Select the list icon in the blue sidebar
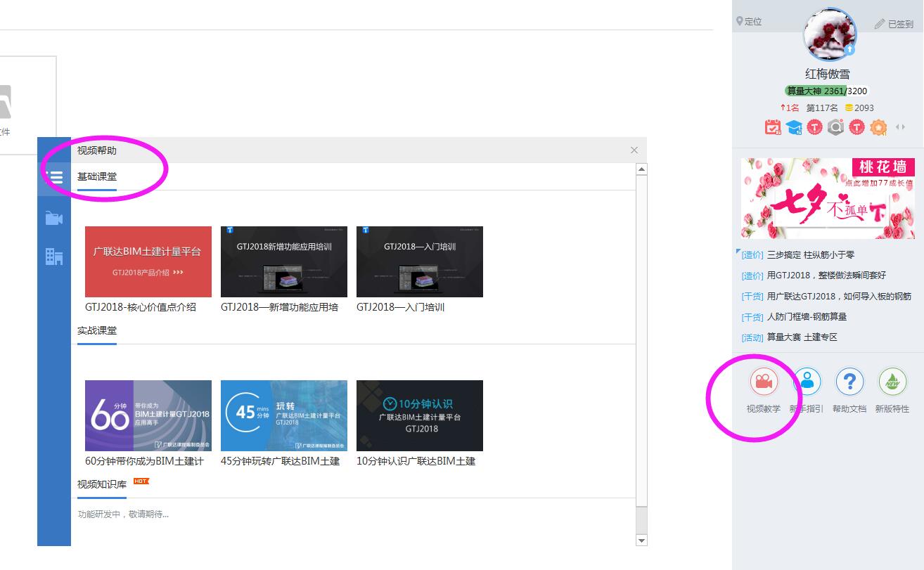This screenshot has width=924, height=570. 54,177
